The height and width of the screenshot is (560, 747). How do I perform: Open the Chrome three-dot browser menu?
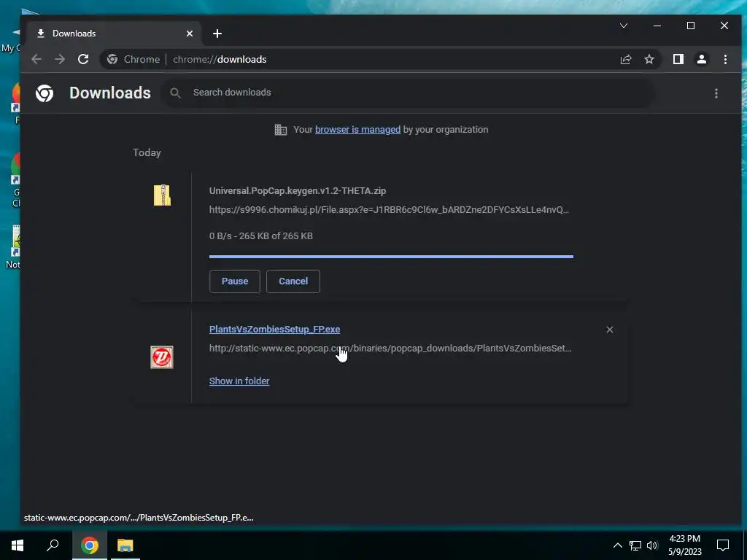[725, 60]
